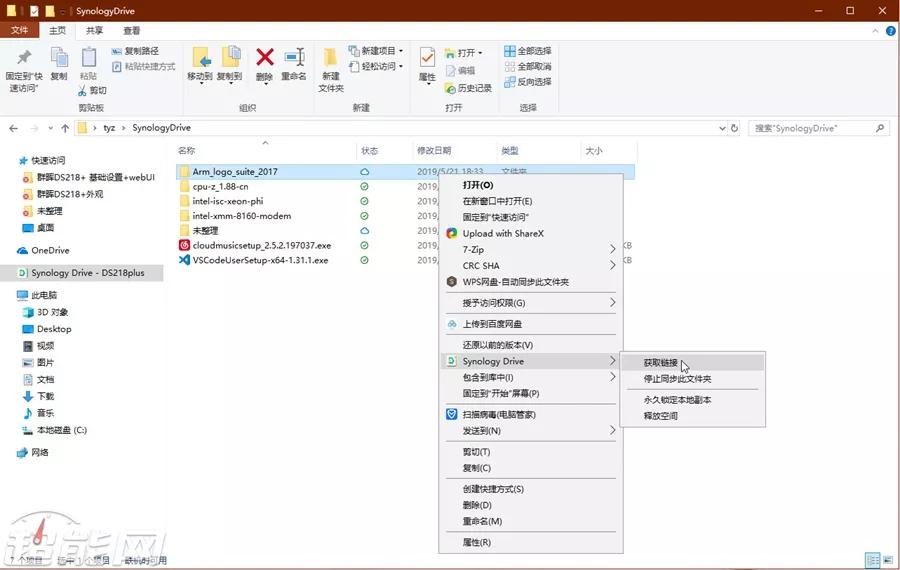
Task: Choose Properties (属性) in context menu
Action: (x=531, y=542)
